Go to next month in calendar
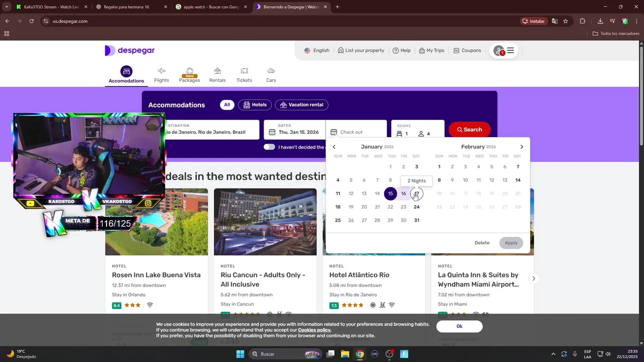The width and height of the screenshot is (644, 362). coord(522,147)
